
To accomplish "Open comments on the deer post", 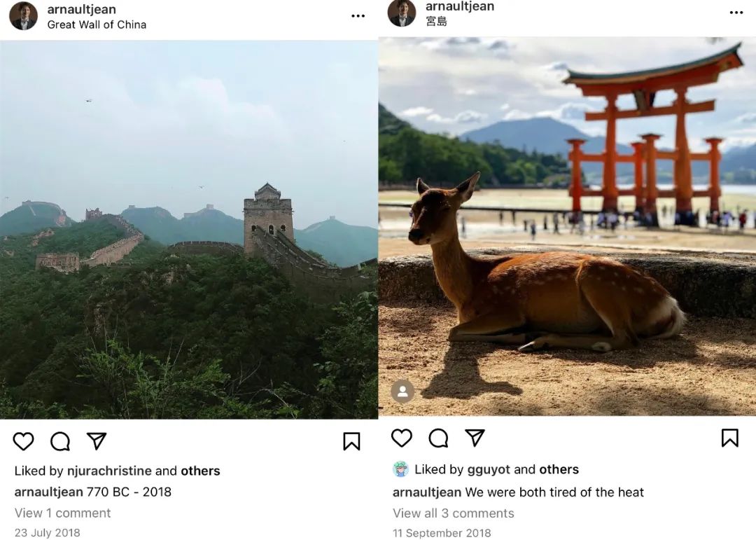I will pyautogui.click(x=437, y=438).
